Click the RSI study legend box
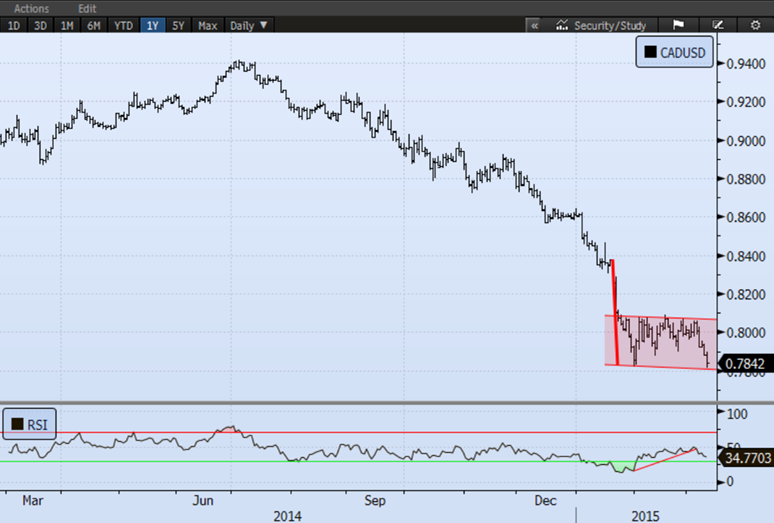Image resolution: width=774 pixels, height=523 pixels. click(28, 424)
